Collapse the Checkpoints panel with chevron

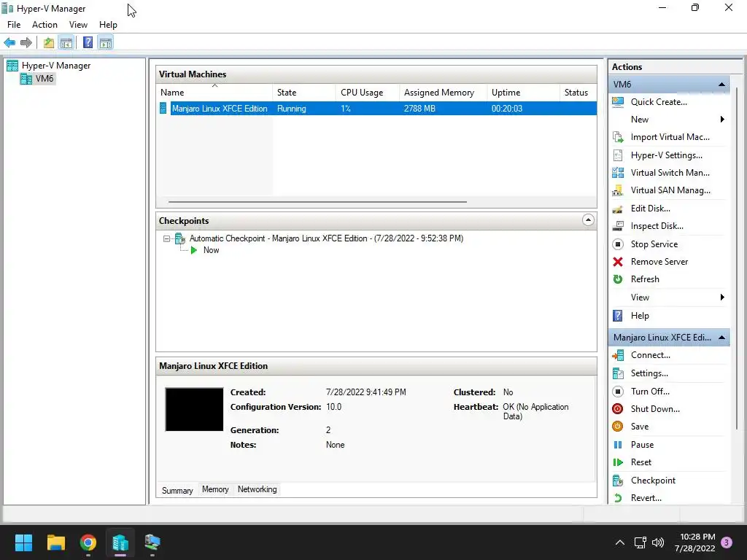(588, 220)
